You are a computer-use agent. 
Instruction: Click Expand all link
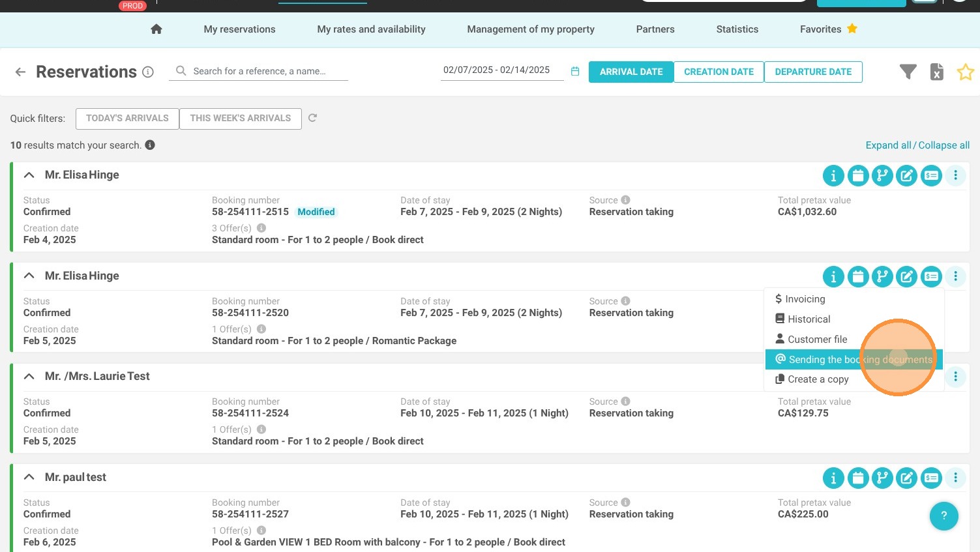[888, 145]
